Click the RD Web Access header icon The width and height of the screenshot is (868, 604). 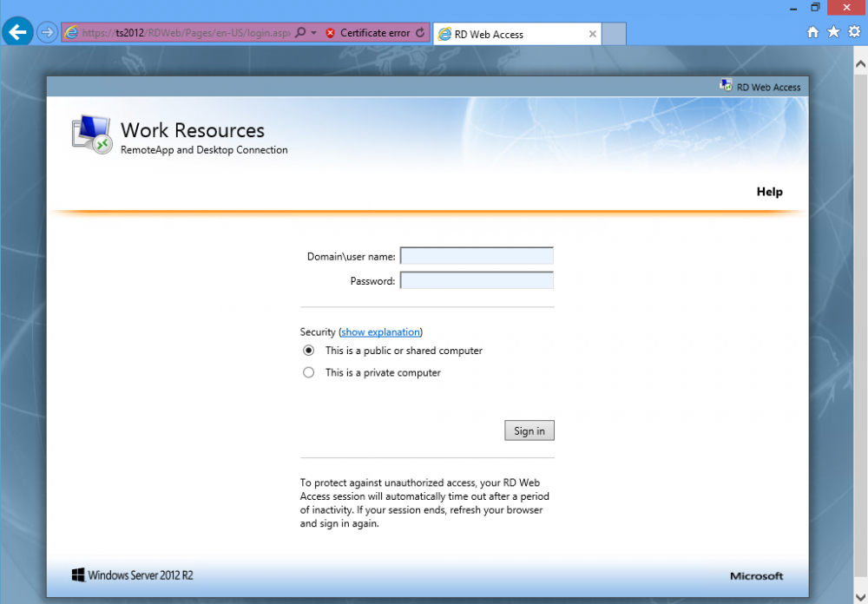(x=726, y=85)
